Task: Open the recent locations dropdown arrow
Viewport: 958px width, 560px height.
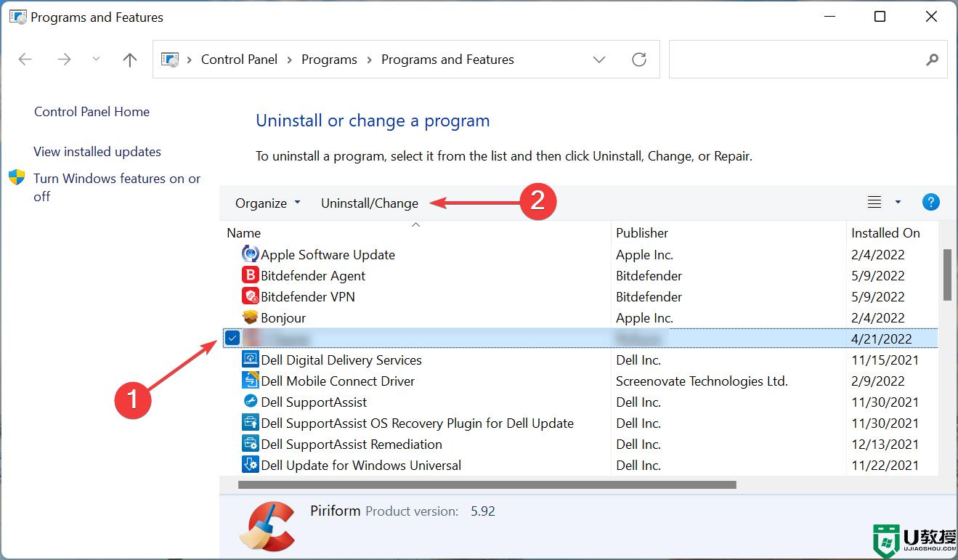Action: click(x=97, y=60)
